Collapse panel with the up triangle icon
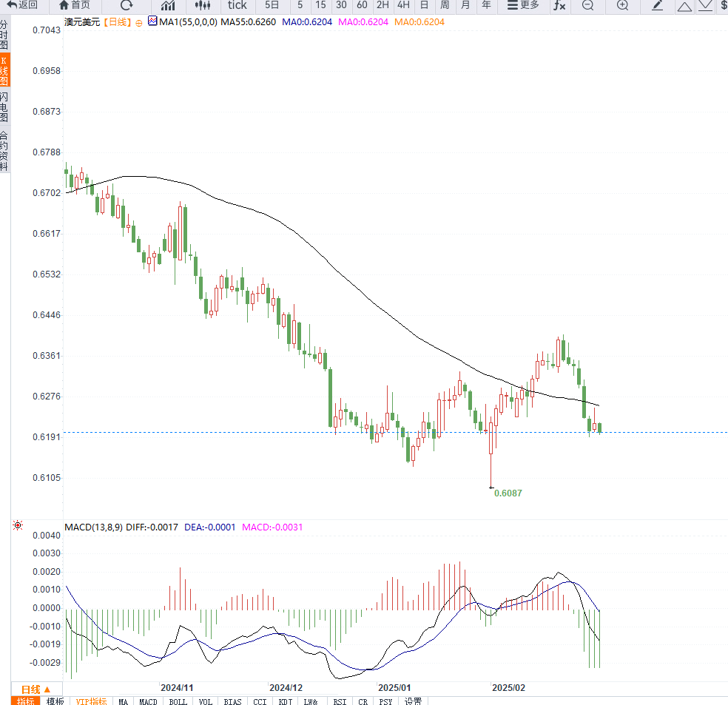 [x=684, y=6]
